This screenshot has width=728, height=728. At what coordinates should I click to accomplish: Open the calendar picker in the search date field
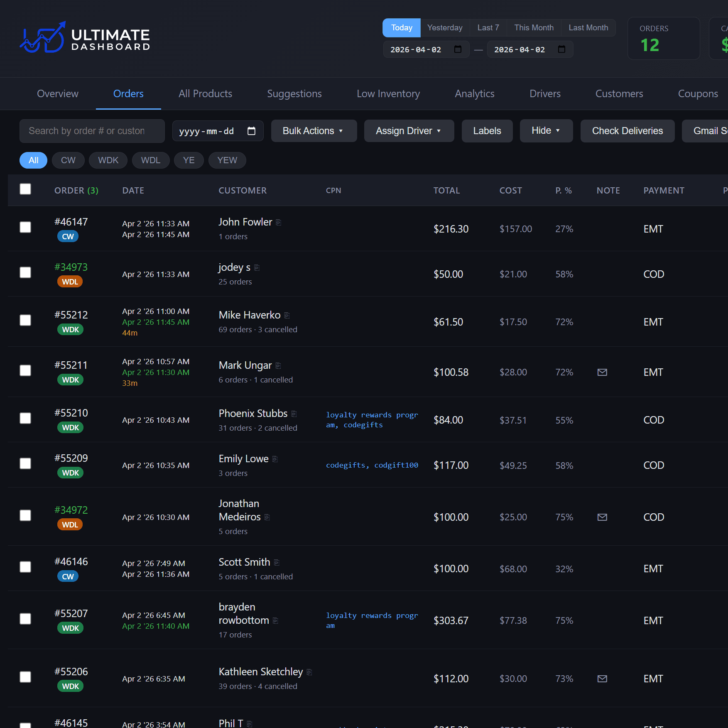(x=251, y=131)
